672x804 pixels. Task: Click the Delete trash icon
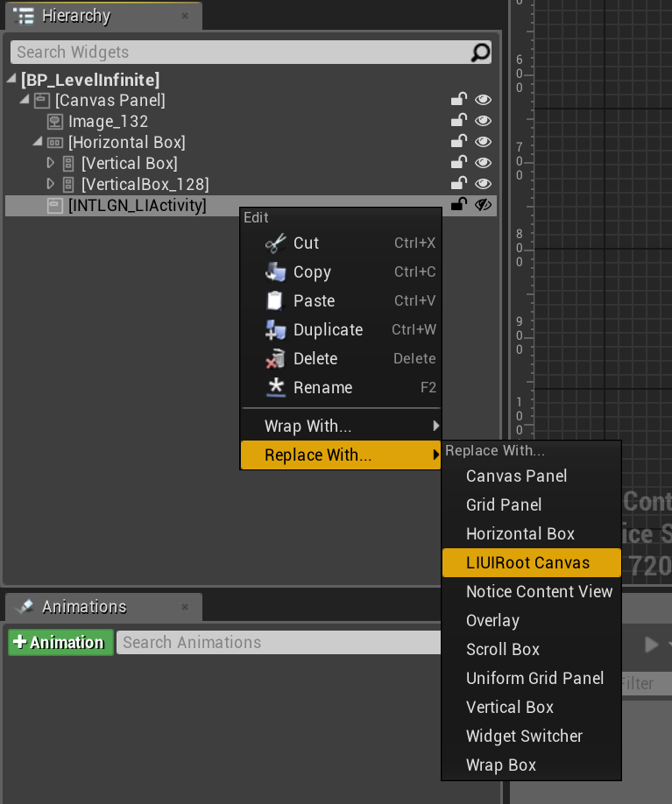point(275,358)
